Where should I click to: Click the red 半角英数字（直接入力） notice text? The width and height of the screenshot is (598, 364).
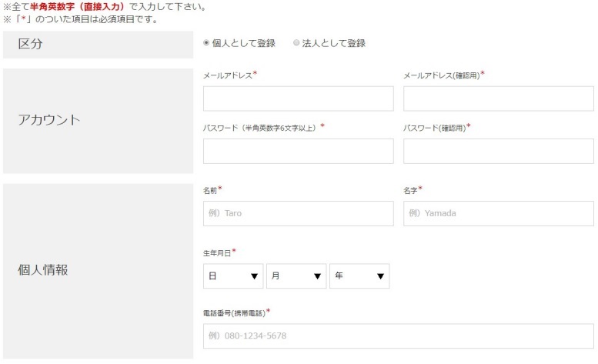pos(78,7)
